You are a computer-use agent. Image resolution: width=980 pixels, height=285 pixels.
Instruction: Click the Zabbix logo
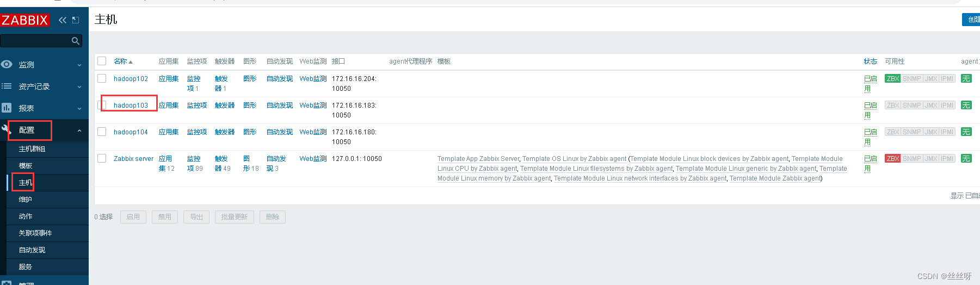pos(25,20)
